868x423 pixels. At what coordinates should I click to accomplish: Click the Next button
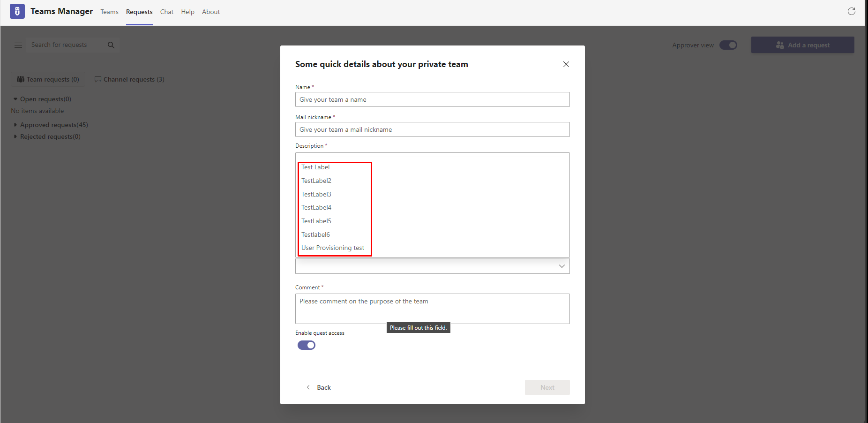[x=547, y=387]
